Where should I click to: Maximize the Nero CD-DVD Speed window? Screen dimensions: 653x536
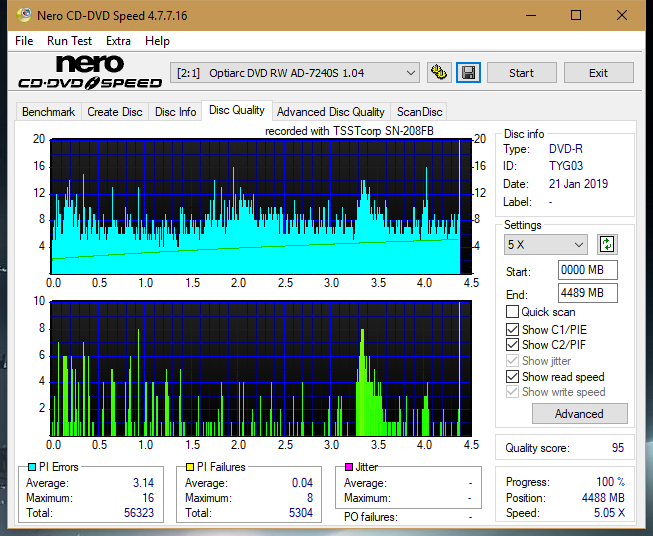point(576,15)
